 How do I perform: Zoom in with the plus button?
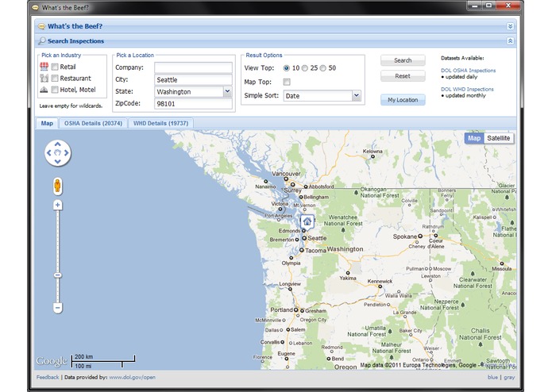58,205
